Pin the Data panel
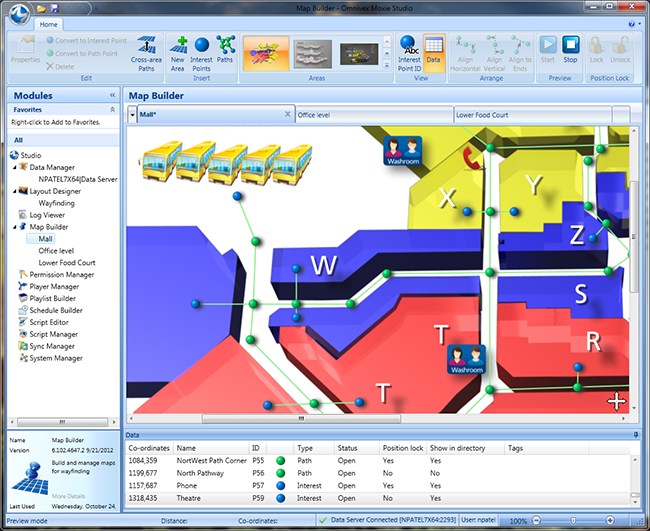The image size is (650, 531). tap(636, 435)
